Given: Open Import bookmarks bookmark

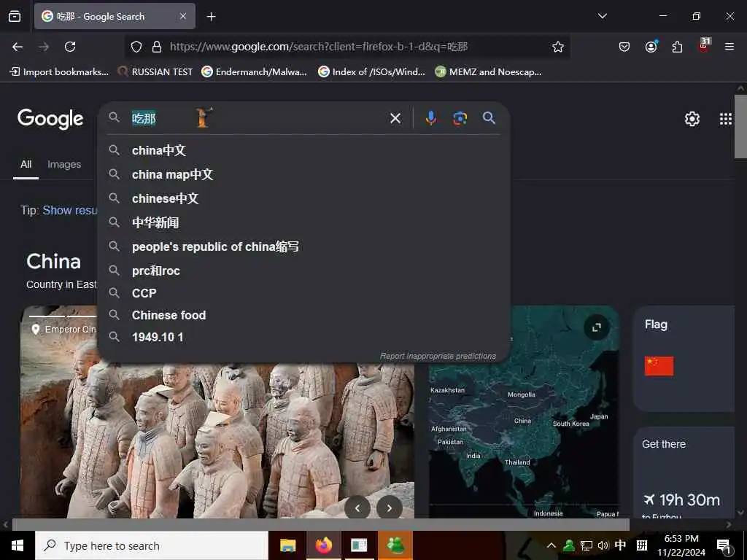Looking at the screenshot, I should pos(59,72).
